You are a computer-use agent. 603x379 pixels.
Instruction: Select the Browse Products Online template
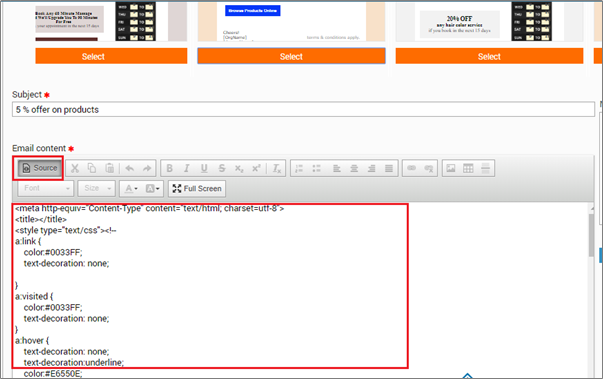291,56
